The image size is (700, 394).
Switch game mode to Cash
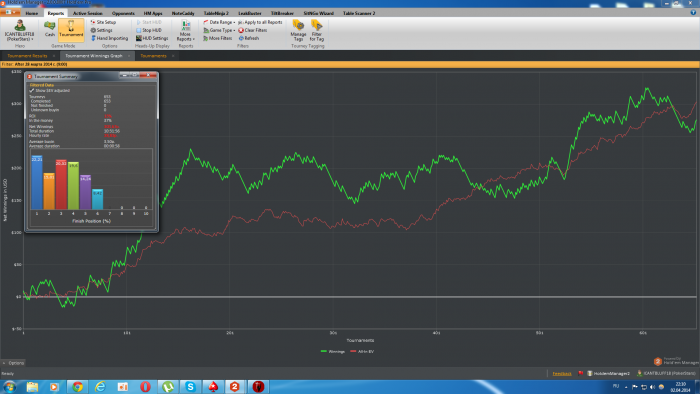click(50, 29)
